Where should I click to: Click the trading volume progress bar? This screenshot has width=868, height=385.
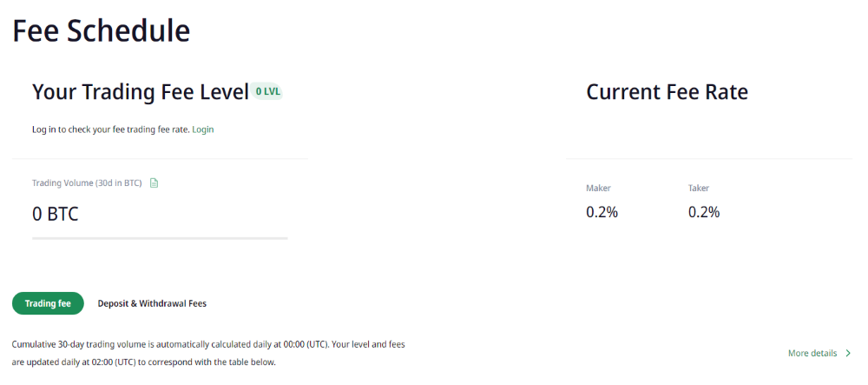point(160,237)
